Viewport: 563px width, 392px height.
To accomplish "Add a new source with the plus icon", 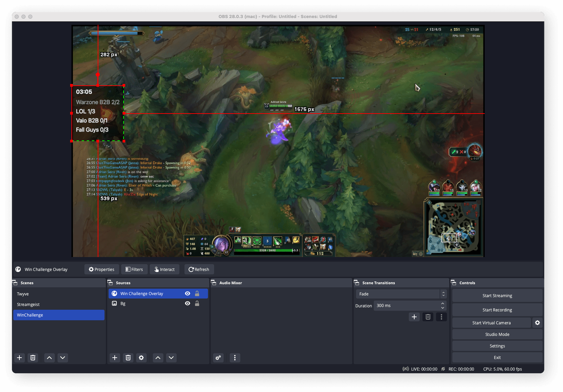I will [114, 358].
